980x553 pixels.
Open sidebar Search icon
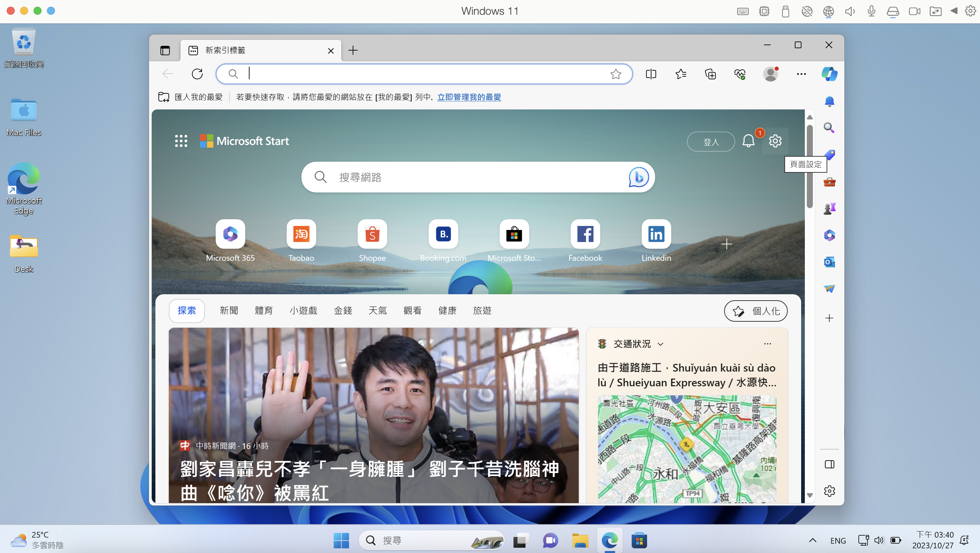pyautogui.click(x=829, y=128)
